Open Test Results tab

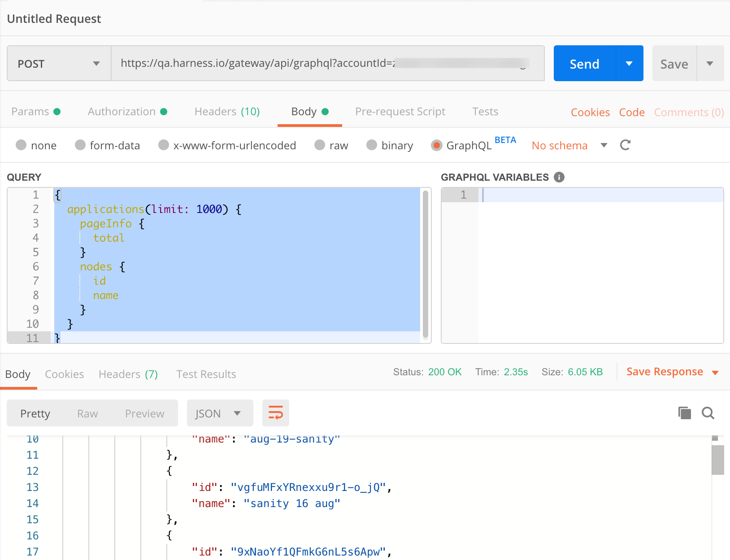pos(206,374)
